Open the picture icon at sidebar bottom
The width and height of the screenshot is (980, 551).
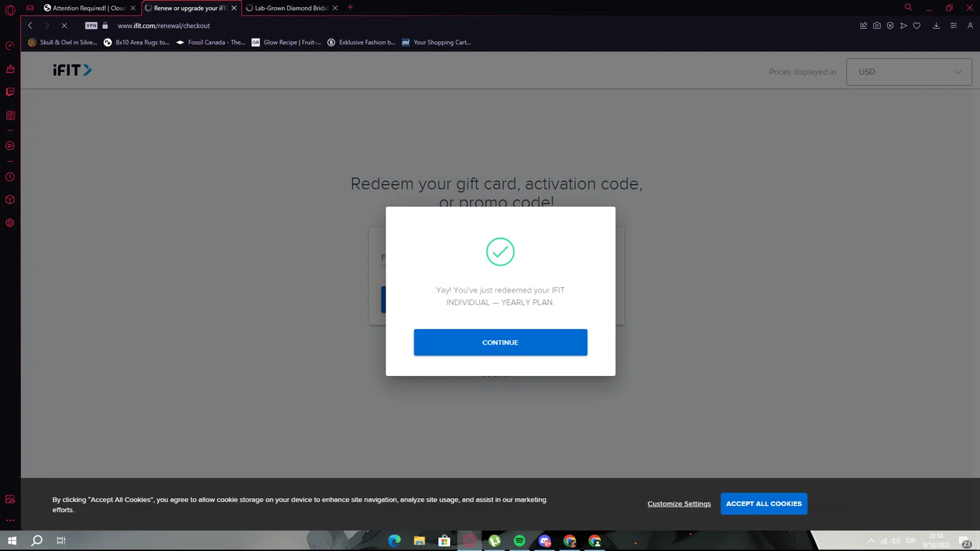click(x=10, y=499)
